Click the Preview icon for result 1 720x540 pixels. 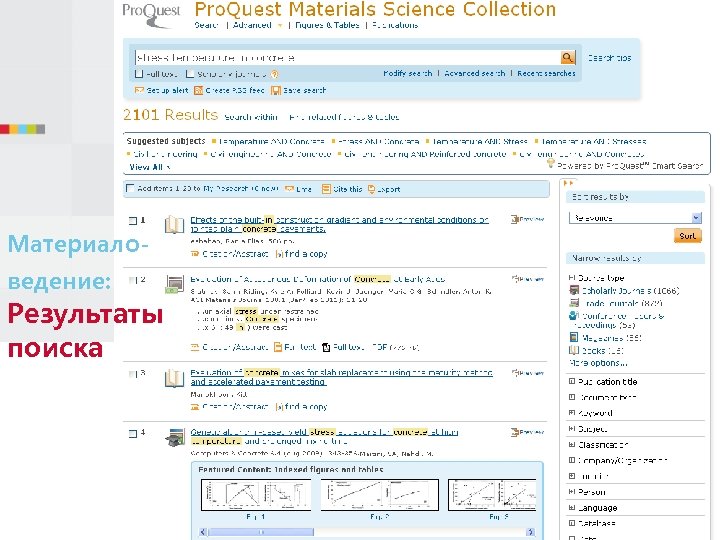[x=514, y=219]
